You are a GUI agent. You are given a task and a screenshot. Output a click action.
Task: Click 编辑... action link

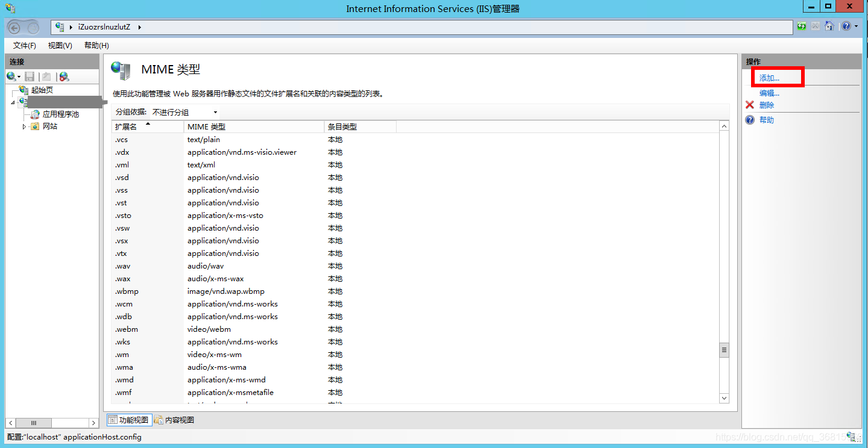point(769,93)
